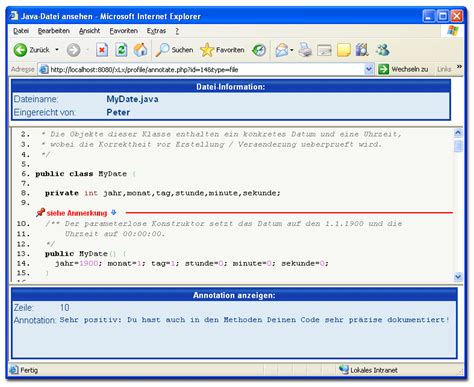Click the code pane scrollbar thumb
This screenshot has height=387, width=474.
tap(458, 146)
